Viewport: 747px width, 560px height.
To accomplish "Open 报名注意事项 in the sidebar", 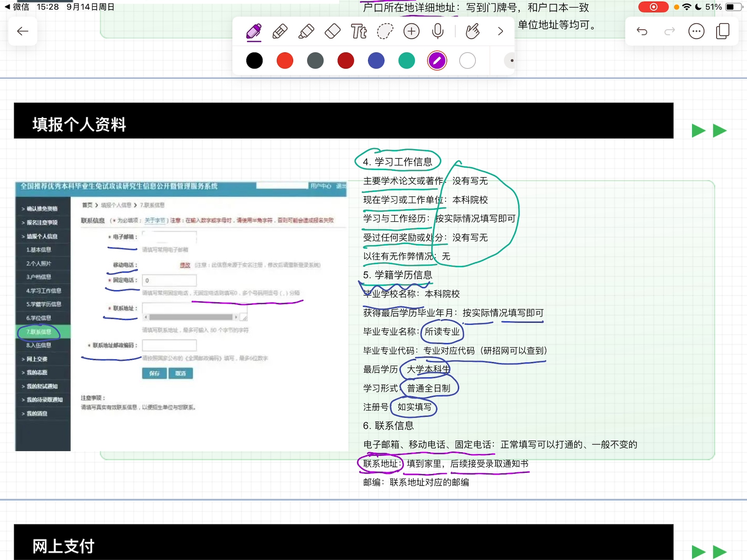I will (x=42, y=222).
